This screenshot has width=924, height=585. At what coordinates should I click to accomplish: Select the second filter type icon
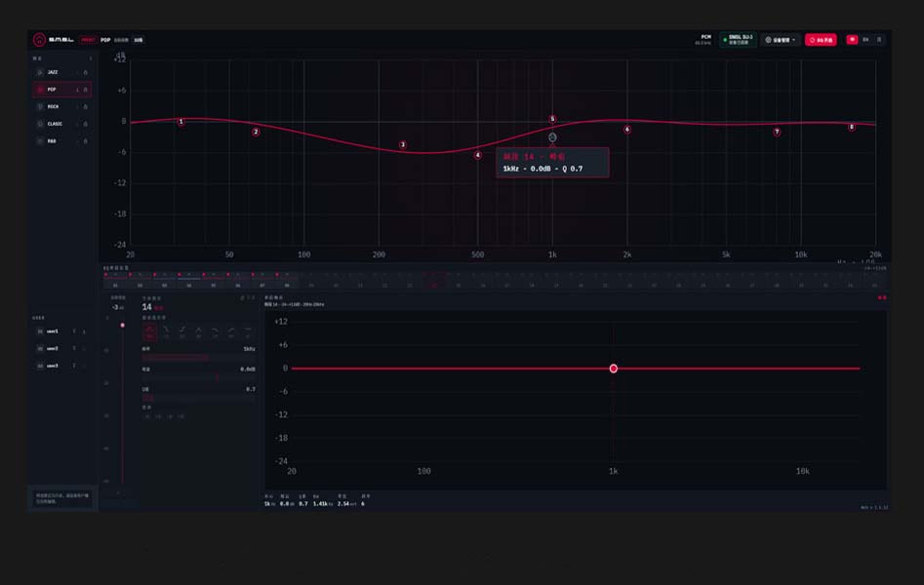[166, 331]
